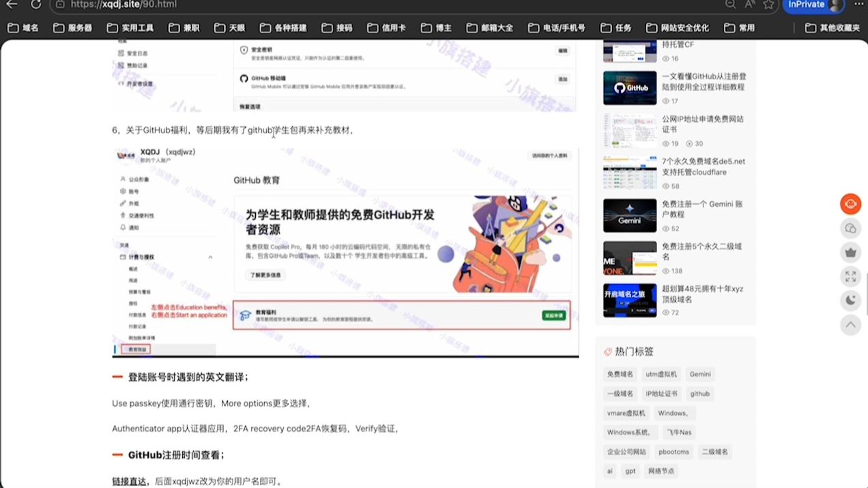Open article 一文看懂GitHub从注册登陆到使用全过程详细教程
868x488 pixels.
pos(704,82)
